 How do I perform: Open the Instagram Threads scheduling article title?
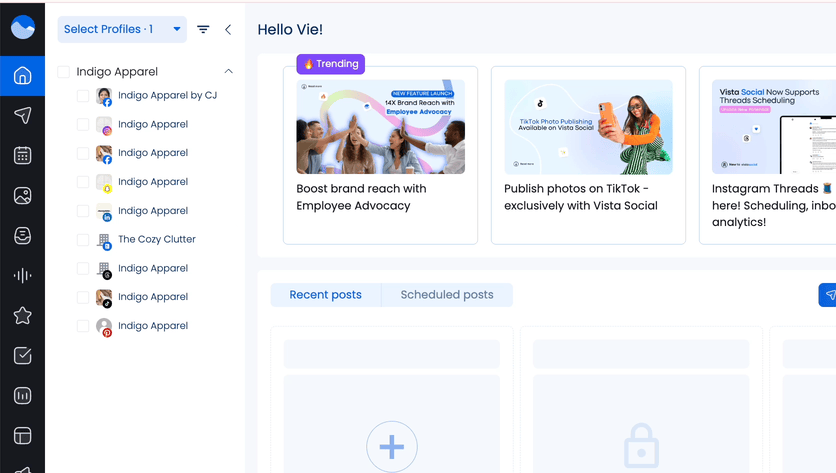pos(774,205)
